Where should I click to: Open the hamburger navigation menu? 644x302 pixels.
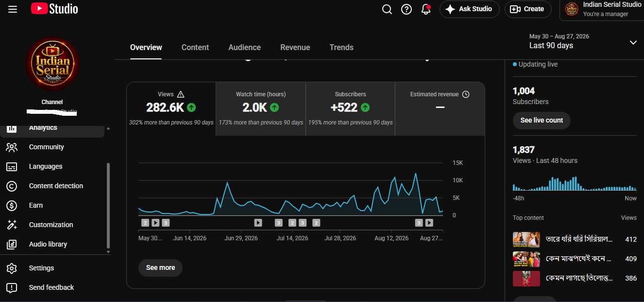[x=13, y=9]
